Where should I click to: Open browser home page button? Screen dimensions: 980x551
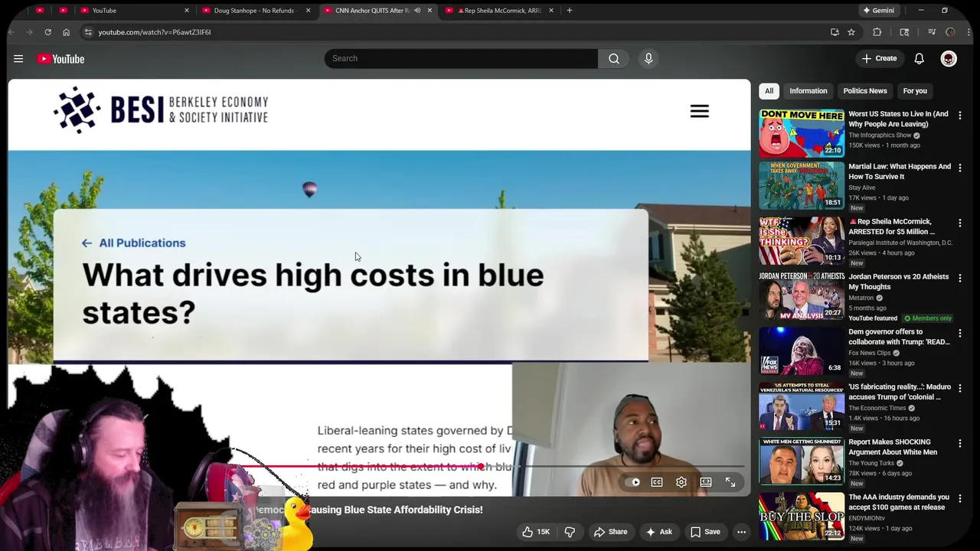(x=66, y=32)
